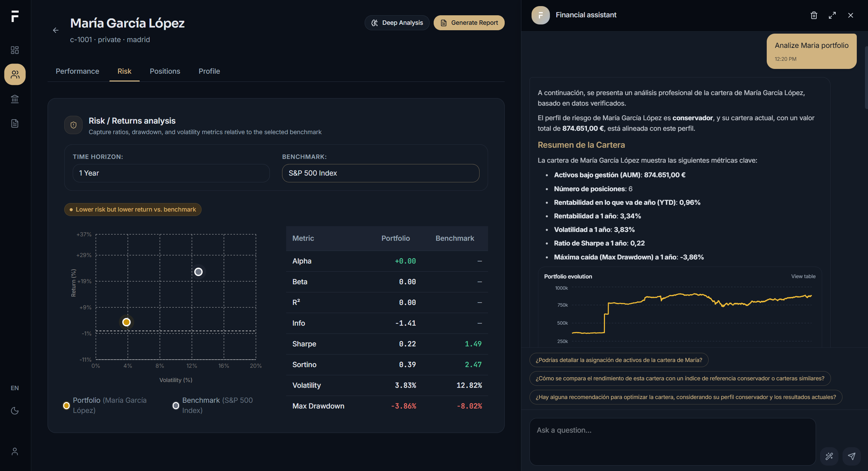868x471 pixels.
Task: Switch language with the EN toggle
Action: (15, 388)
